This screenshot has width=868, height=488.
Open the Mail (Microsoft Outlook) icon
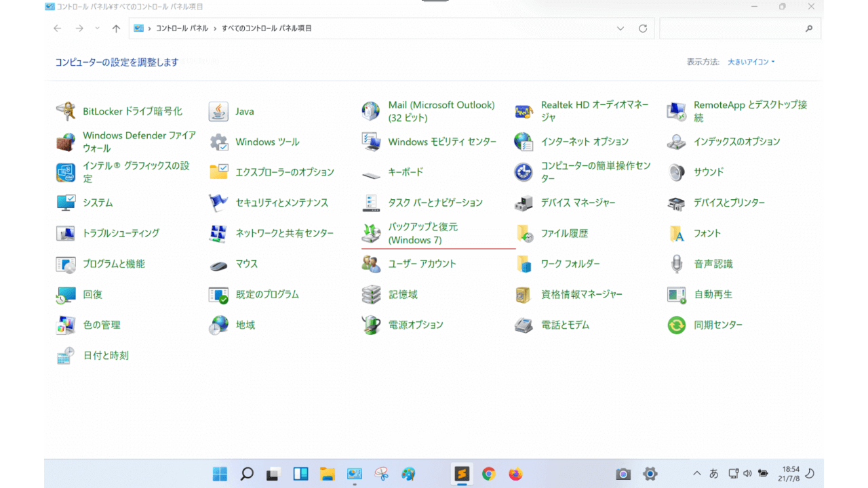click(x=371, y=111)
